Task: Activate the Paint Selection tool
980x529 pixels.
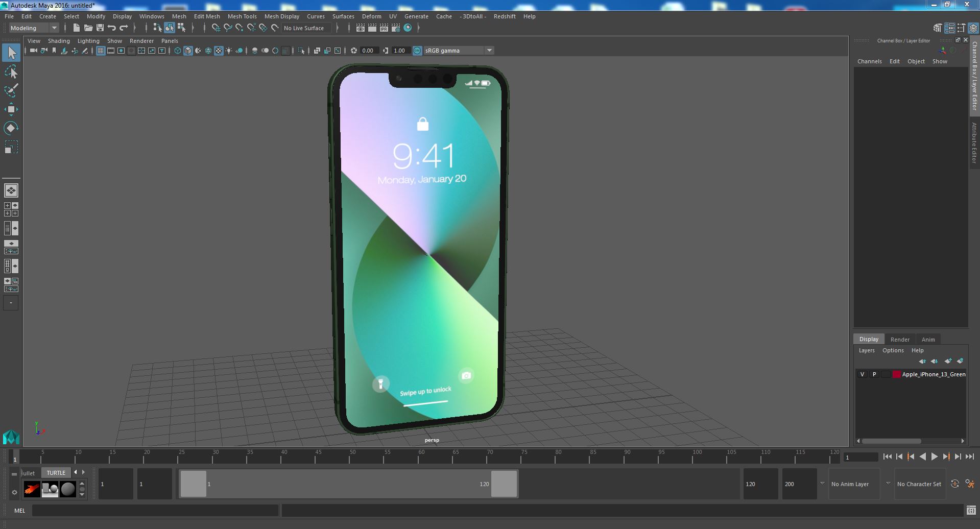Action: (x=11, y=90)
